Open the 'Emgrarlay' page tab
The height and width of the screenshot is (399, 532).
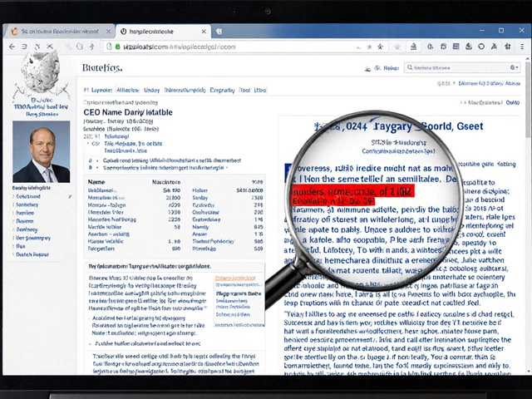pos(222,91)
